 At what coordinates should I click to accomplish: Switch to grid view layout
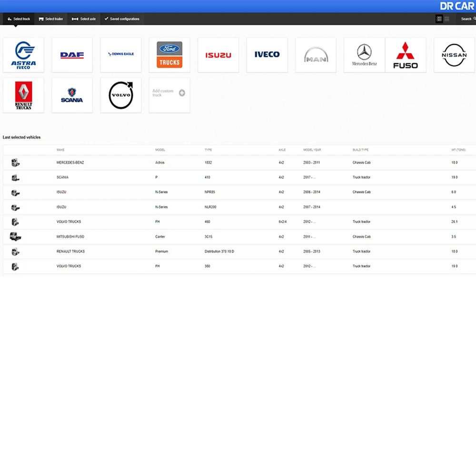pyautogui.click(x=439, y=19)
